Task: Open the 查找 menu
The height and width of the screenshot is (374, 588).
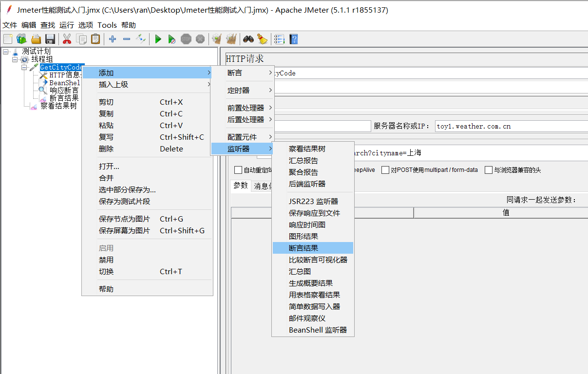Action: click(x=48, y=25)
